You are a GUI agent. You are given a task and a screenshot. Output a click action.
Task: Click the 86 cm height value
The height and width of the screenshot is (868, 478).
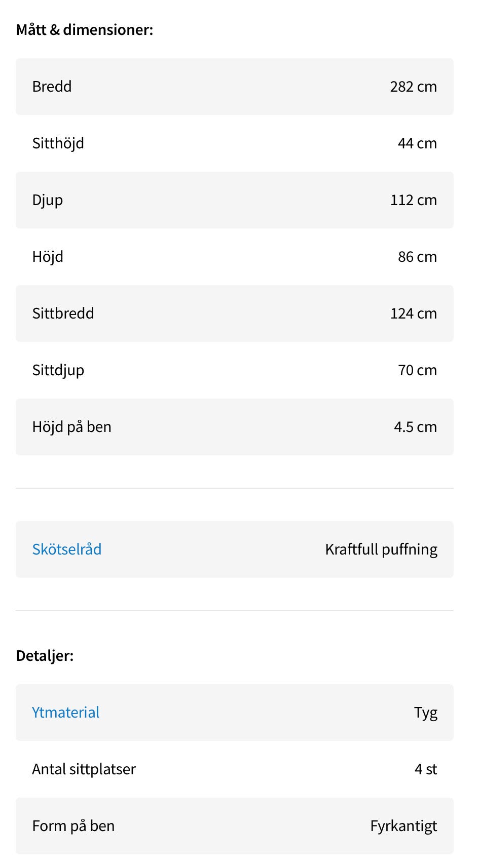click(x=417, y=257)
